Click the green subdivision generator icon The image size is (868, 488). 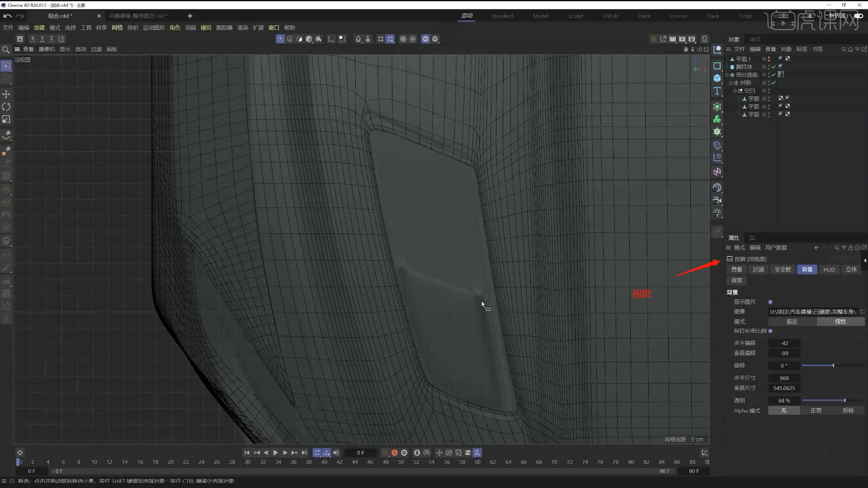tap(717, 107)
